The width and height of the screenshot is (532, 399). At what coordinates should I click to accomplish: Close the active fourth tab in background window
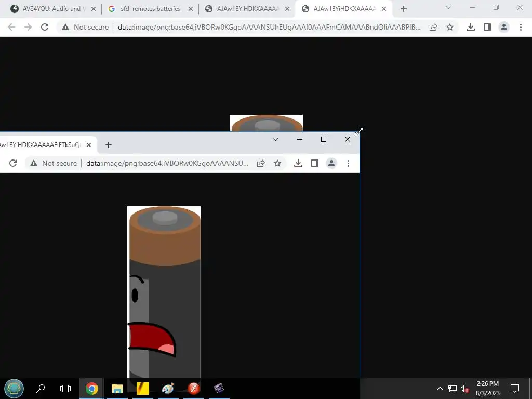[384, 9]
